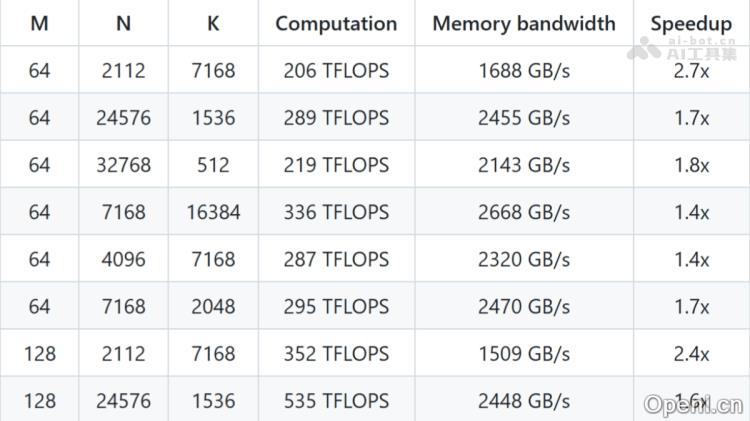The image size is (750, 421).
Task: Click the 32768 value in N column
Action: tap(123, 165)
